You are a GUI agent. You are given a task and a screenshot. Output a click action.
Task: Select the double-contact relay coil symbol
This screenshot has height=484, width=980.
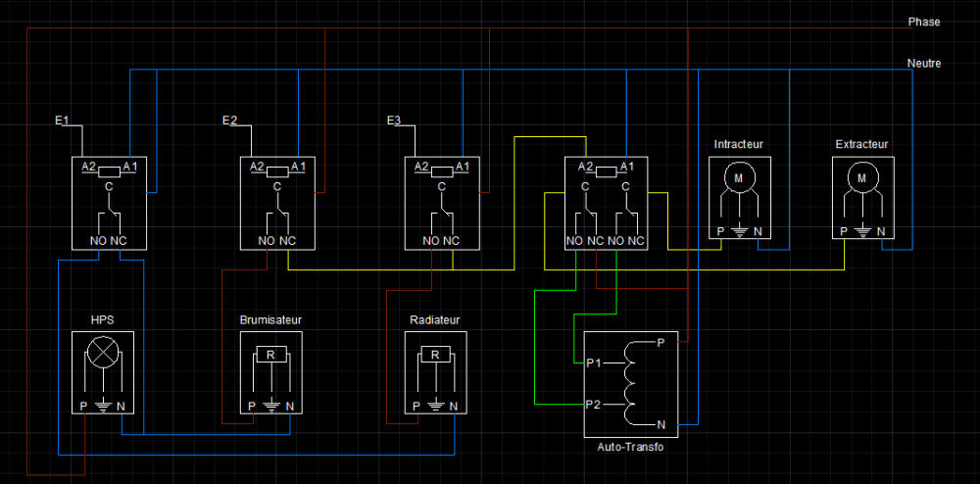(606, 172)
